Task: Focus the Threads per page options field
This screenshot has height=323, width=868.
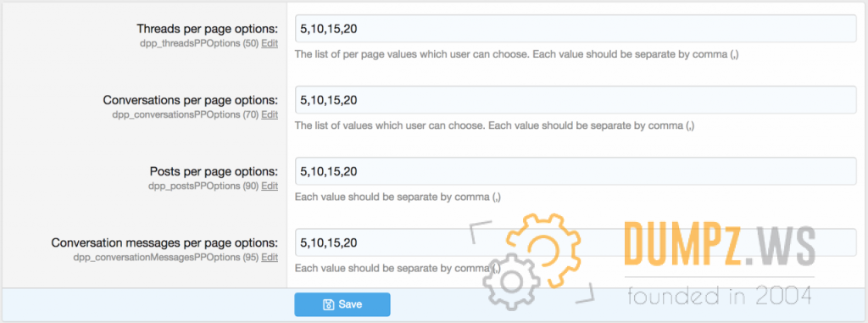Action: click(x=576, y=28)
